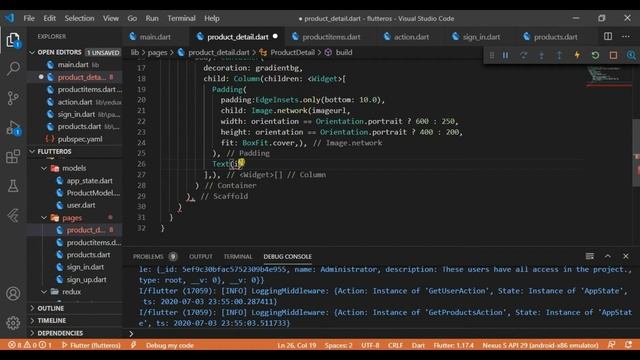Switch to the Terminal panel tab
Image resolution: width=640 pixels, height=360 pixels.
pos(238,256)
